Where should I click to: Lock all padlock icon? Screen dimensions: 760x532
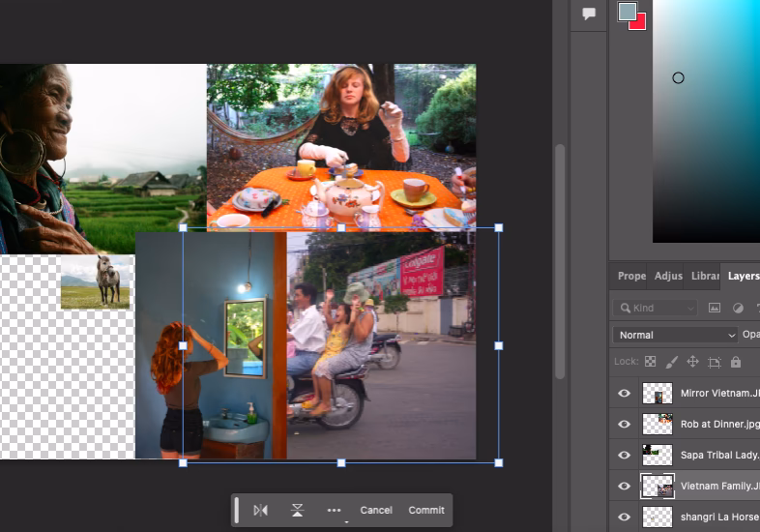(x=736, y=362)
